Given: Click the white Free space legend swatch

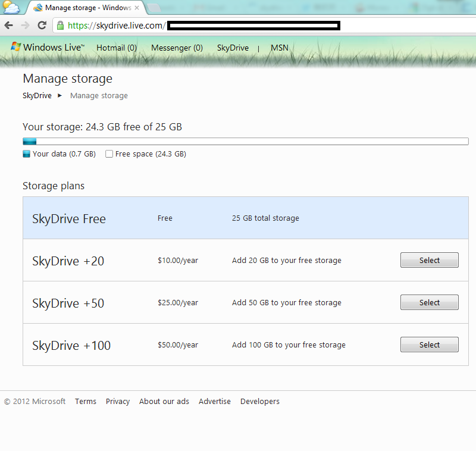Looking at the screenshot, I should click(109, 154).
